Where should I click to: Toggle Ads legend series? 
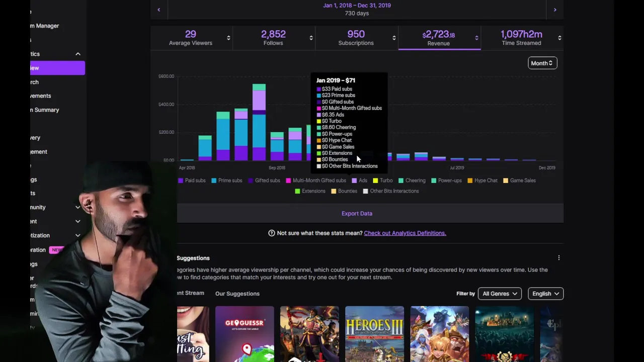(359, 180)
